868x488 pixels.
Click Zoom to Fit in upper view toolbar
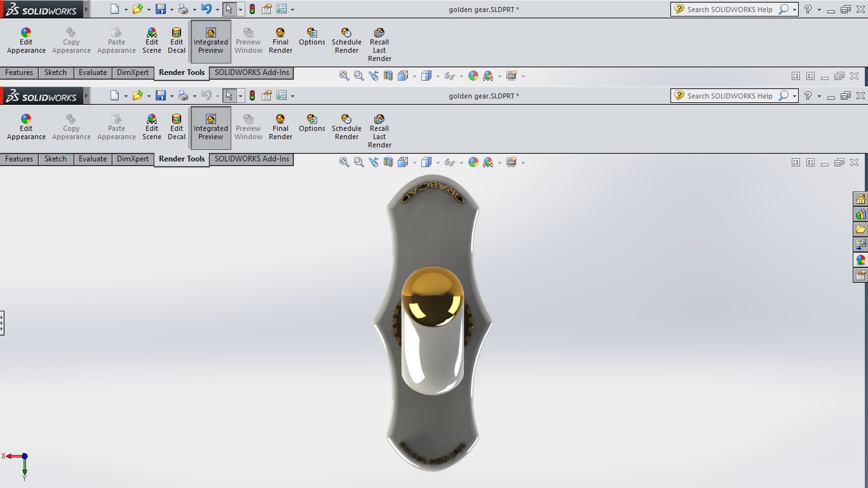coord(344,76)
